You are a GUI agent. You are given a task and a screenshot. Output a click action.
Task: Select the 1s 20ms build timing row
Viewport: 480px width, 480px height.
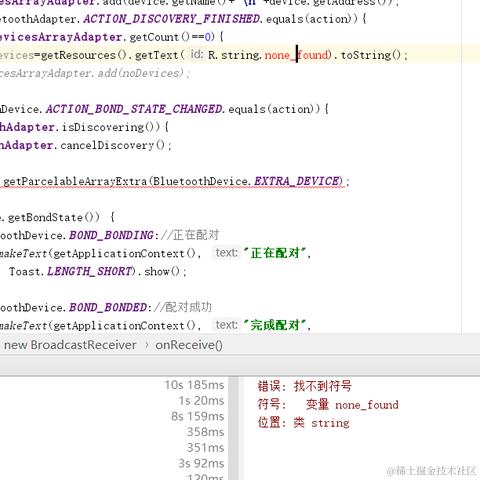pyautogui.click(x=201, y=401)
